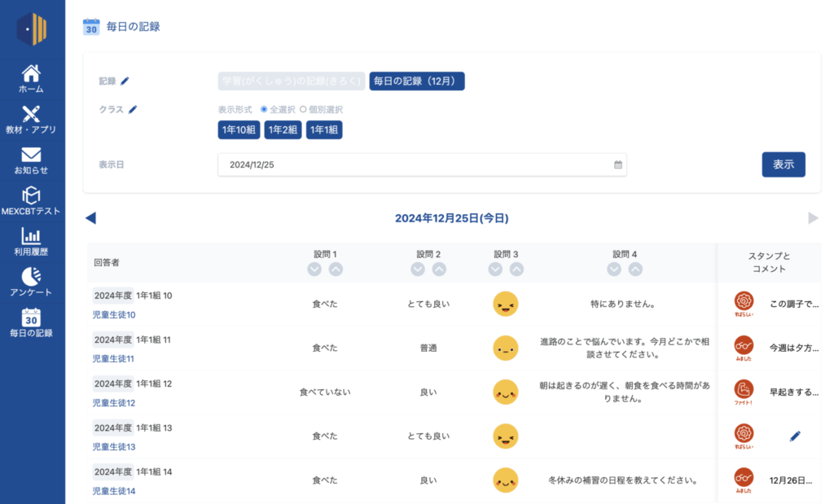Screen dimensions: 834x504
Task: Select the 全選択 radio button
Action: coord(264,109)
